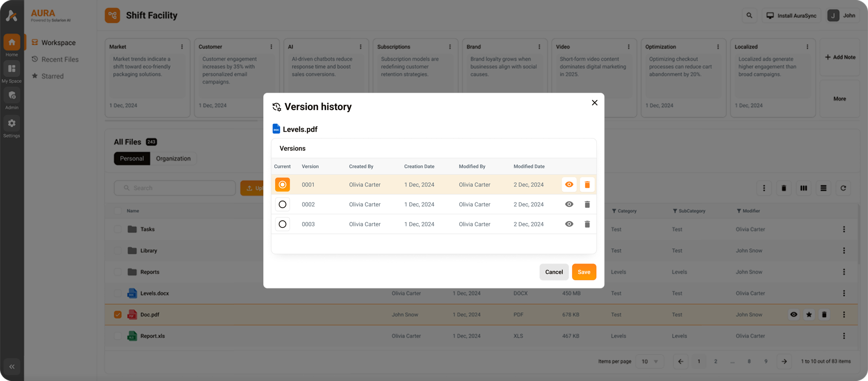Click the Save button in dialog
The width and height of the screenshot is (868, 381).
pyautogui.click(x=584, y=272)
